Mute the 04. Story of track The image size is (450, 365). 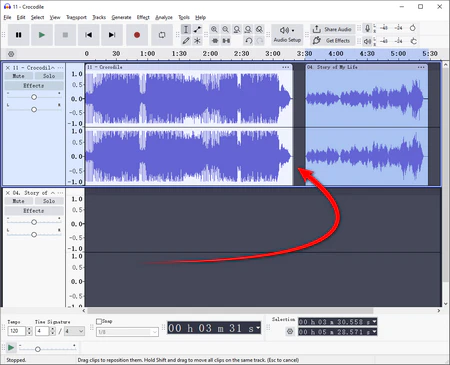tap(18, 201)
